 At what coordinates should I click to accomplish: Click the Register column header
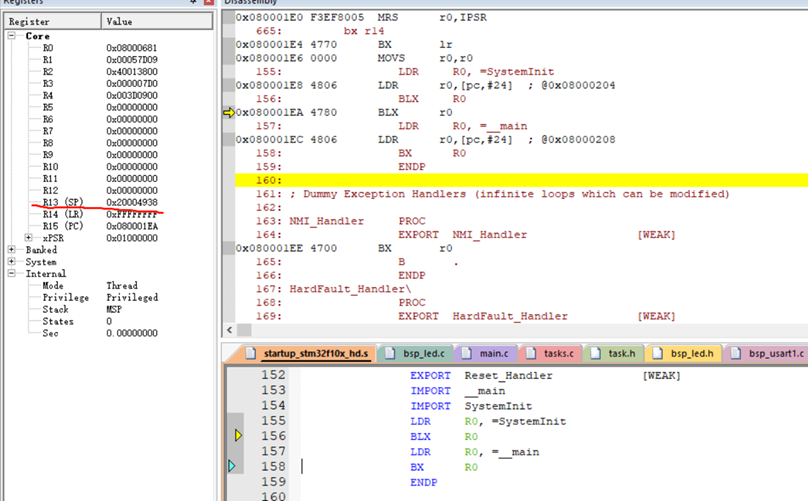point(53,21)
